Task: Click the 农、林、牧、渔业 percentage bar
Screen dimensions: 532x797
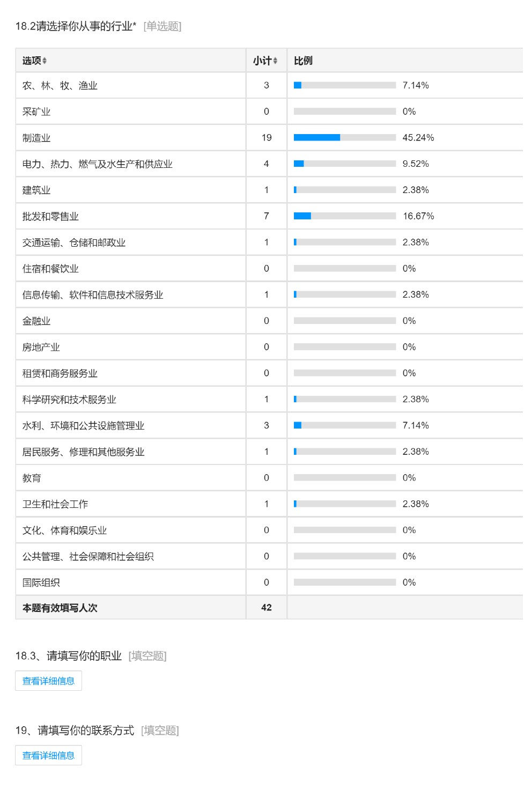Action: 344,85
